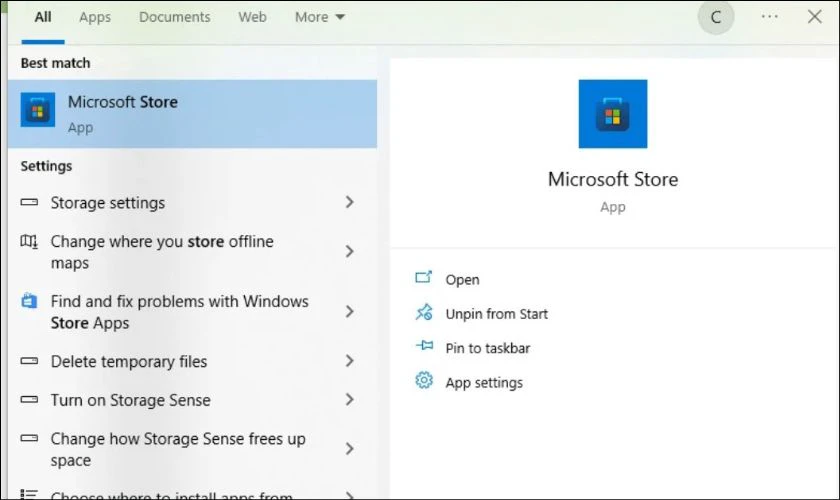The width and height of the screenshot is (840, 500).
Task: Open the user account circle labeled C
Action: point(715,17)
